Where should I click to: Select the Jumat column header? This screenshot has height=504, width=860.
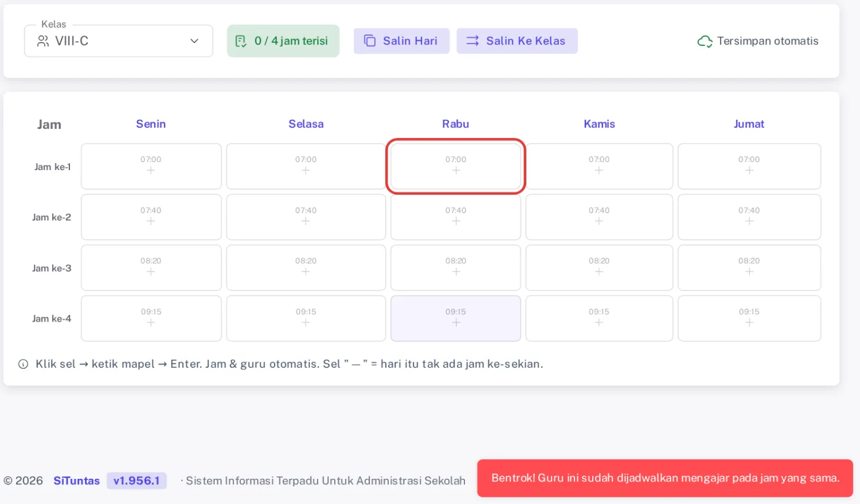[749, 124]
